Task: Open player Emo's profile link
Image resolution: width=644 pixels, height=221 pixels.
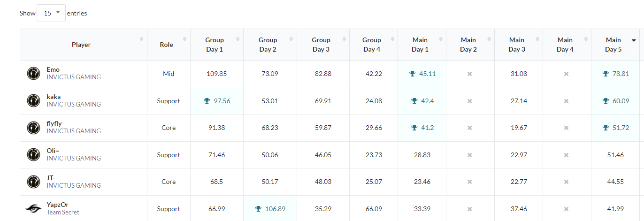Action: 53,70
